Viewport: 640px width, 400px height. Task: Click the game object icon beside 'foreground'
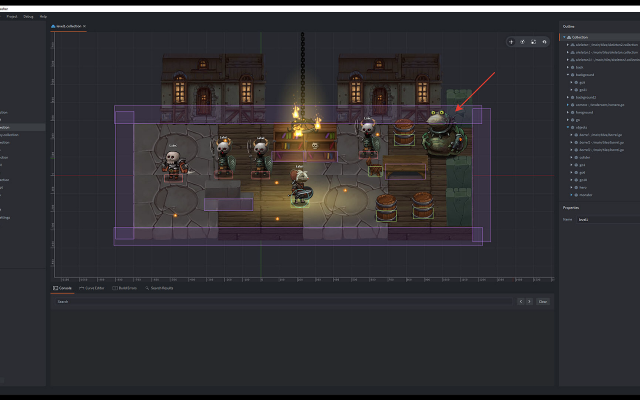click(572, 112)
